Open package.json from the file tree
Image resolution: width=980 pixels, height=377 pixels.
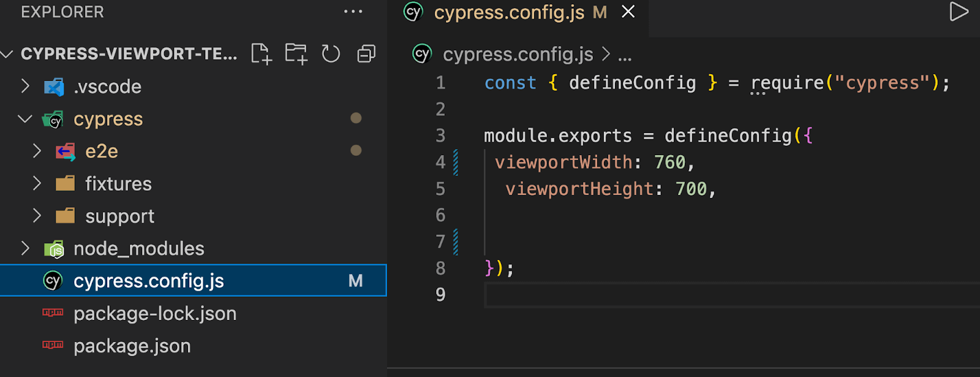tap(132, 346)
